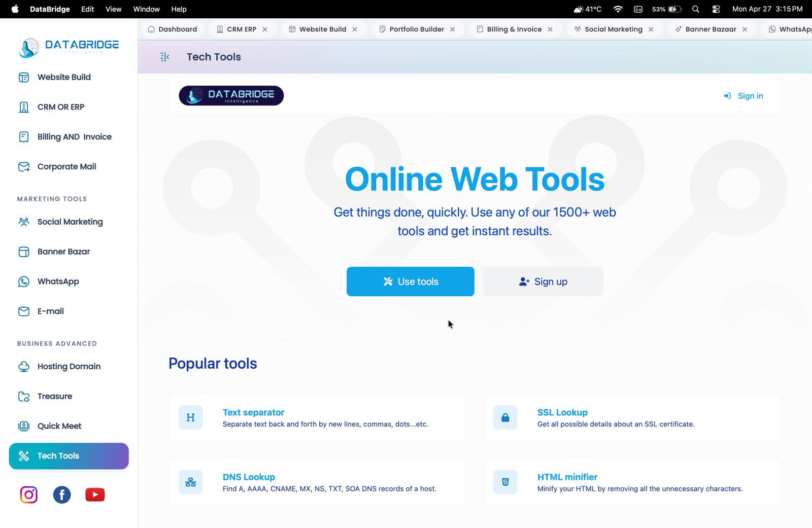Click the Sign up button

click(x=543, y=281)
